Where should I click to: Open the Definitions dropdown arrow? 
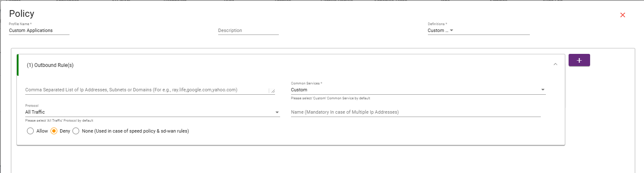coord(451,30)
